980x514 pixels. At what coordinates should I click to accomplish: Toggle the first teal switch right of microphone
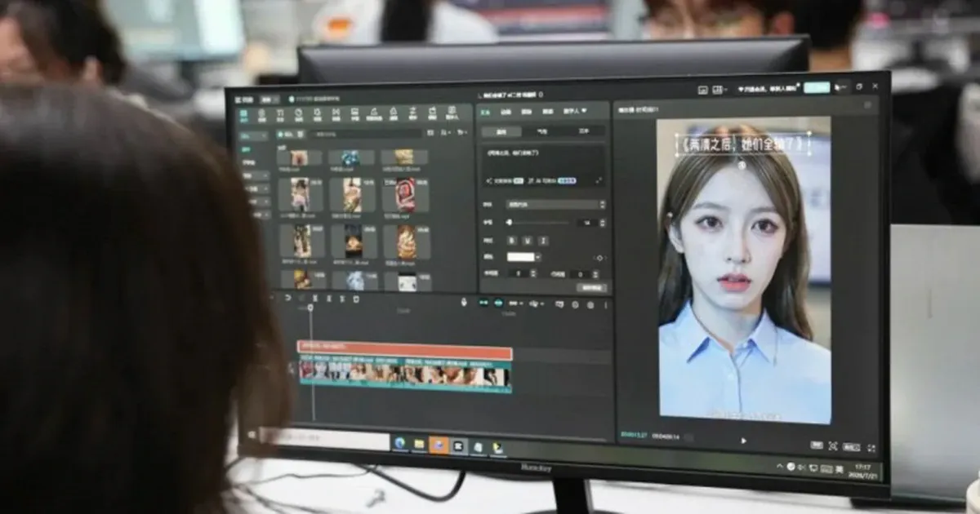tap(482, 303)
